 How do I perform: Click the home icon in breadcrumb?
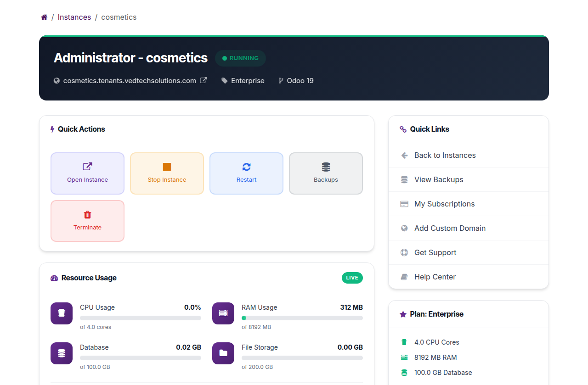click(x=44, y=17)
